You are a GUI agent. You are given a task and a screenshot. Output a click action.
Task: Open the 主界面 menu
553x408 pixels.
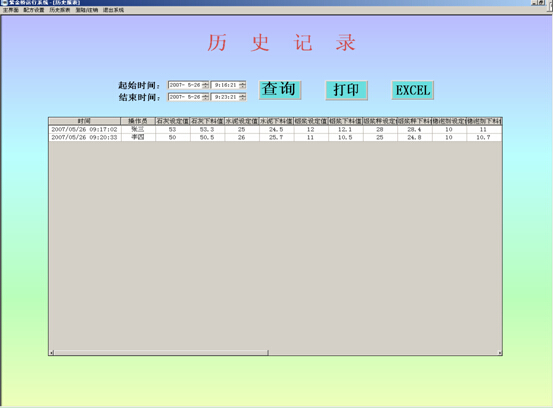tap(11, 10)
